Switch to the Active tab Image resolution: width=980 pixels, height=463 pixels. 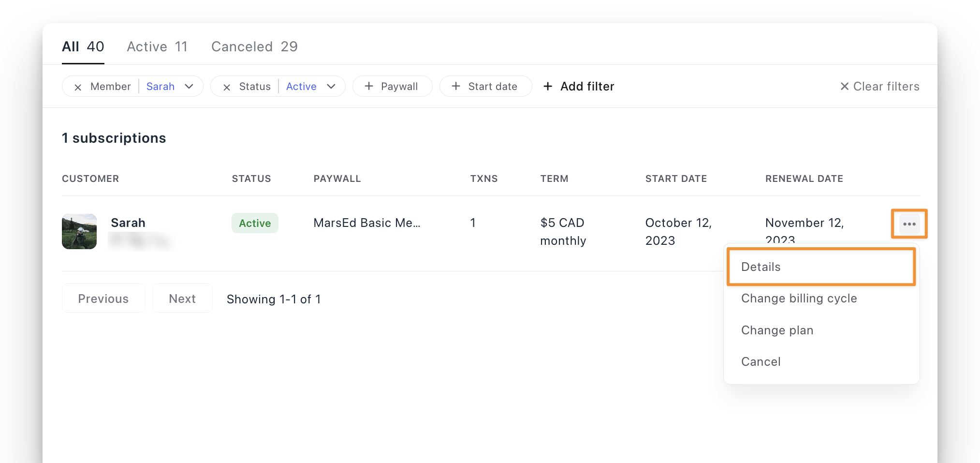157,46
